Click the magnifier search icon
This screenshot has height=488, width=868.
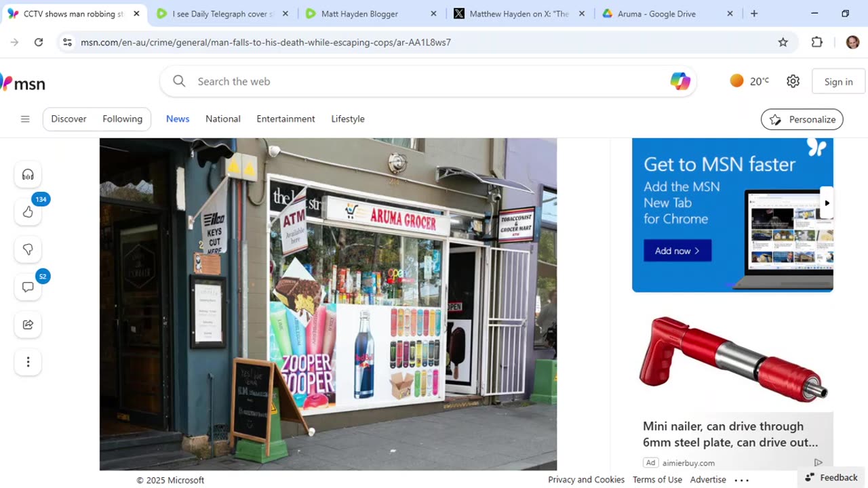click(x=179, y=81)
